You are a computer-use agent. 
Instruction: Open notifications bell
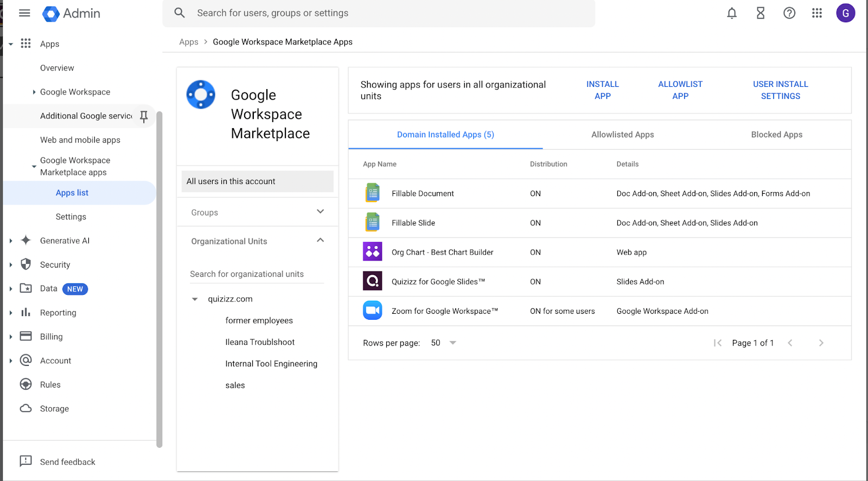[x=732, y=13]
